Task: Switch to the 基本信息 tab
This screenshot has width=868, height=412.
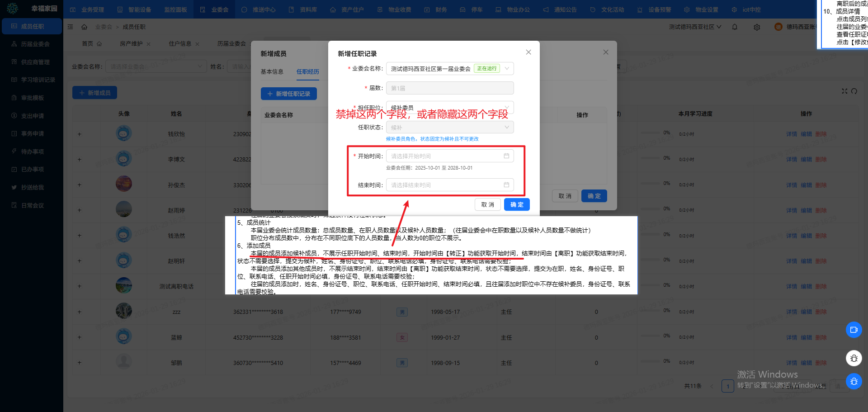Action: tap(272, 72)
